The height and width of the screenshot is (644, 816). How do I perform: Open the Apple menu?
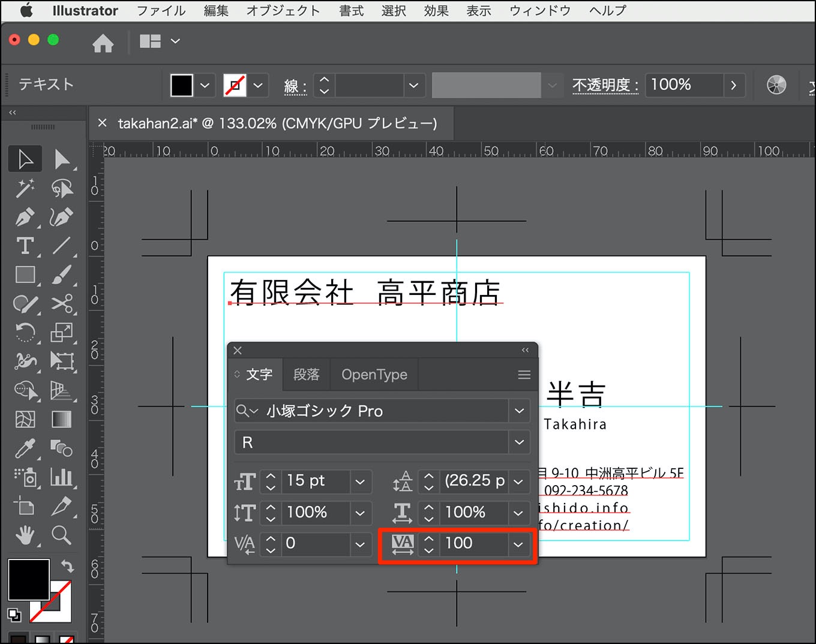27,11
